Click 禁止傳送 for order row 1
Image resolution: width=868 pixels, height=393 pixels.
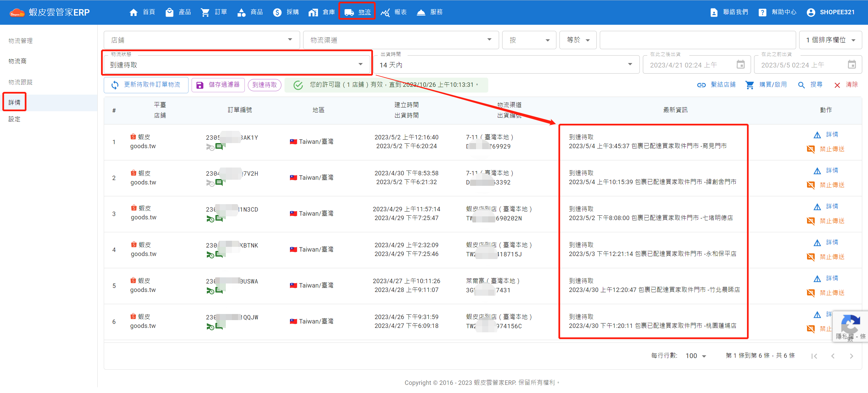826,149
